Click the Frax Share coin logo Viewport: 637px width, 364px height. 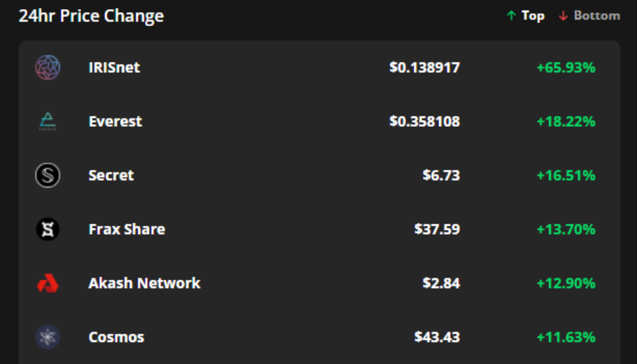[47, 229]
